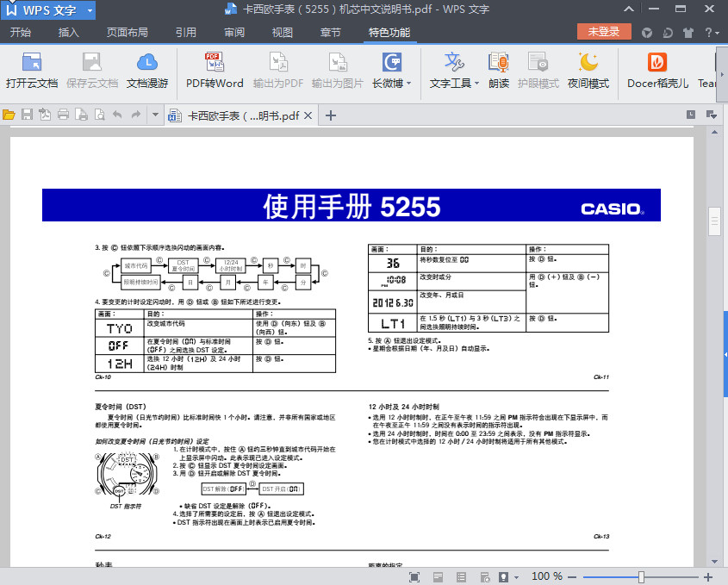Convert PDF to Word (PDF转Word)
Screen dimensions: 728x585
(x=215, y=71)
